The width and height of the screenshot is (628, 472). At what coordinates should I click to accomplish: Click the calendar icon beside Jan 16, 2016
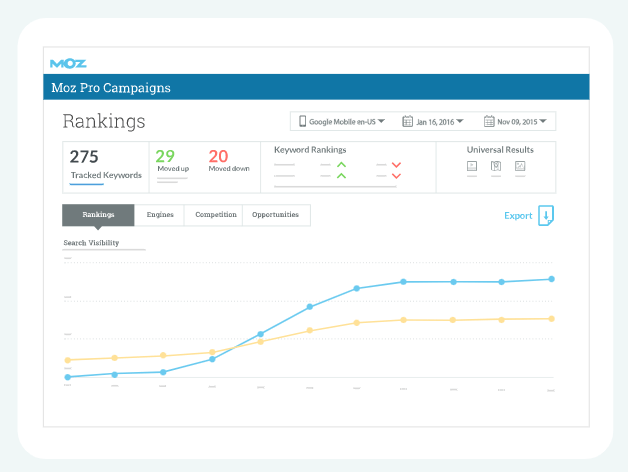point(408,122)
